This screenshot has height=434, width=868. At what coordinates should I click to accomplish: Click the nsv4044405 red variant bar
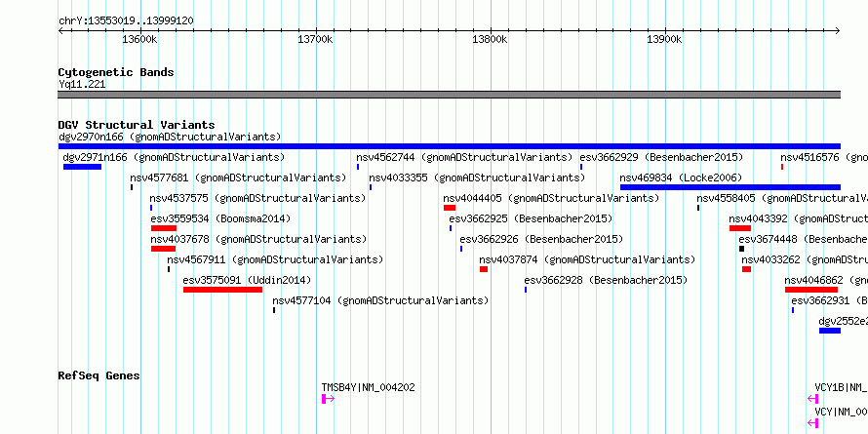click(450, 208)
